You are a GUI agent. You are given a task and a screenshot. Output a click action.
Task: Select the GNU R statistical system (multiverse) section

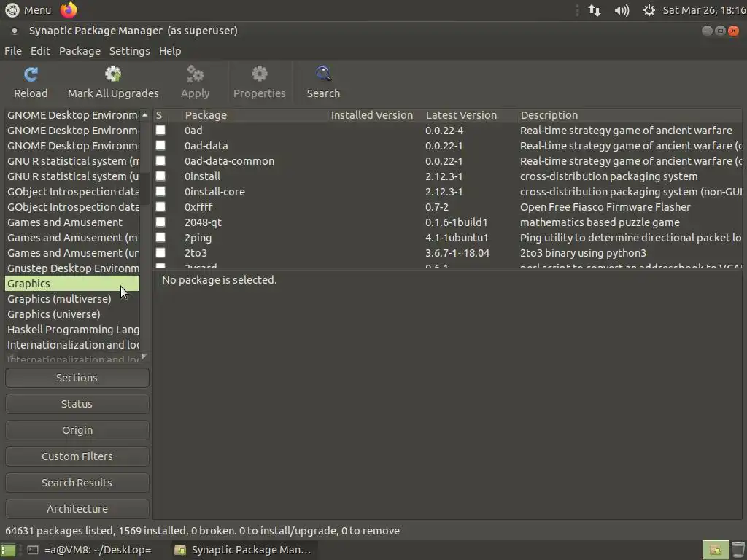72,161
